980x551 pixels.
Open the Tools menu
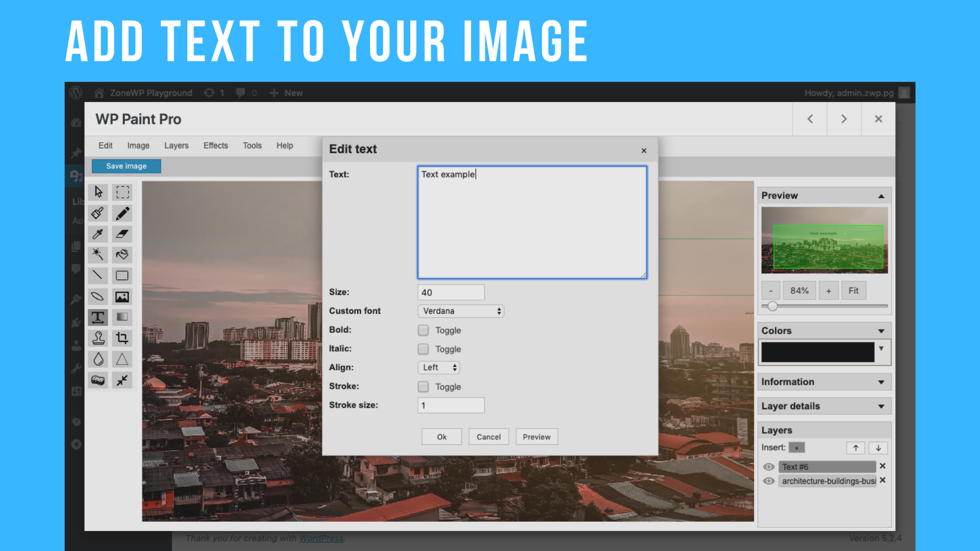pyautogui.click(x=252, y=145)
